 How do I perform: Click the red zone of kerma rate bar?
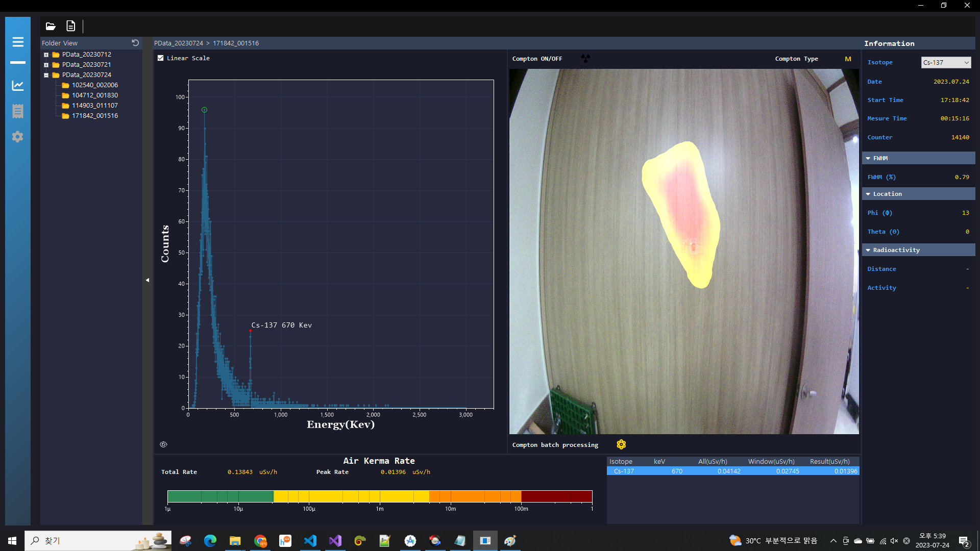(556, 496)
